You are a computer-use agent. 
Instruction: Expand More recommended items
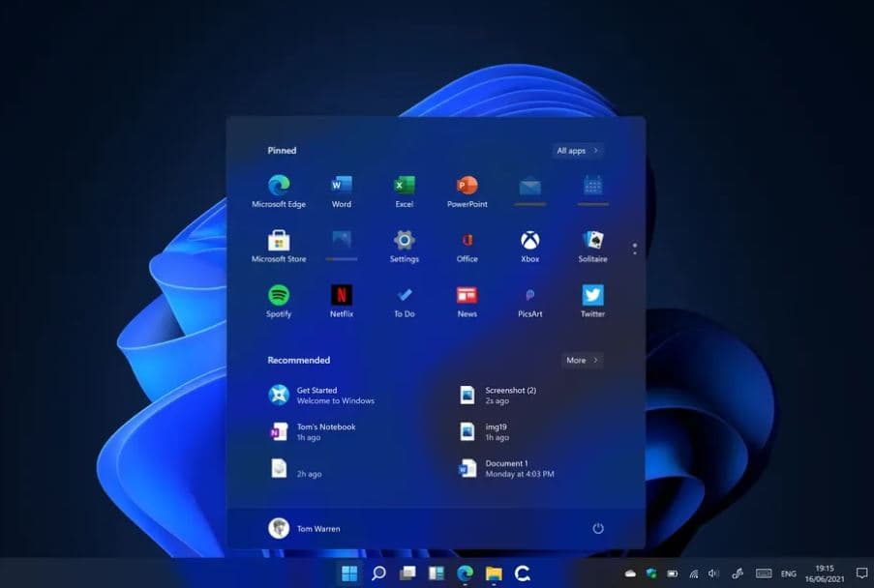tap(582, 361)
